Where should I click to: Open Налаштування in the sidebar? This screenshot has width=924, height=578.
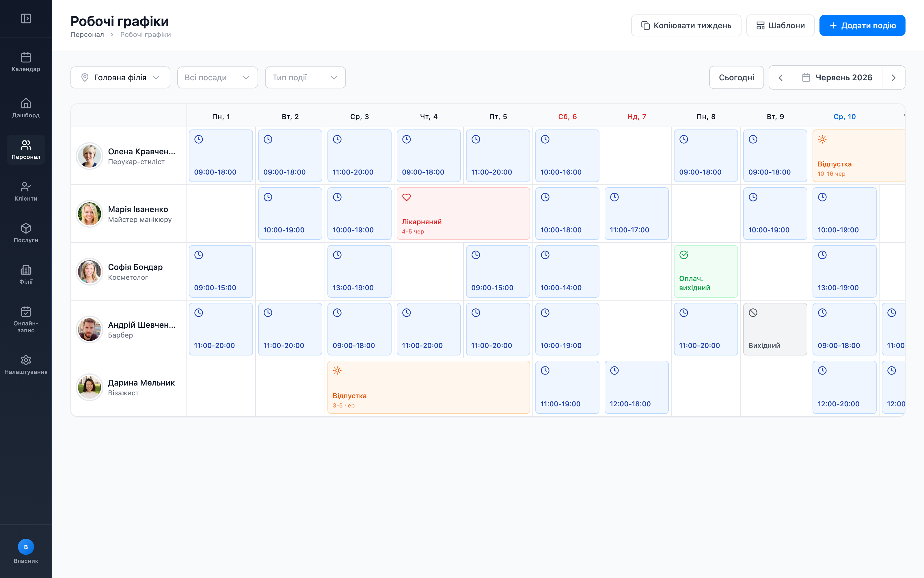click(26, 365)
